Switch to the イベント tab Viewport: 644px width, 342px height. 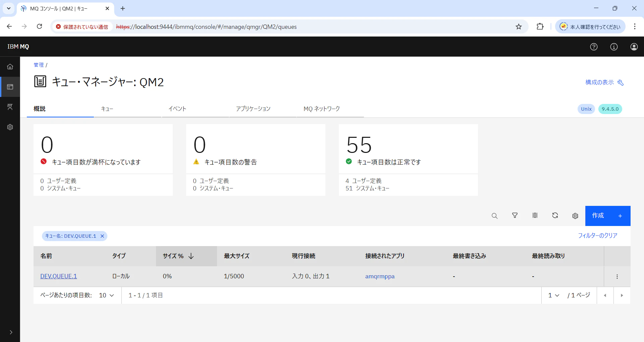[x=196, y=109]
